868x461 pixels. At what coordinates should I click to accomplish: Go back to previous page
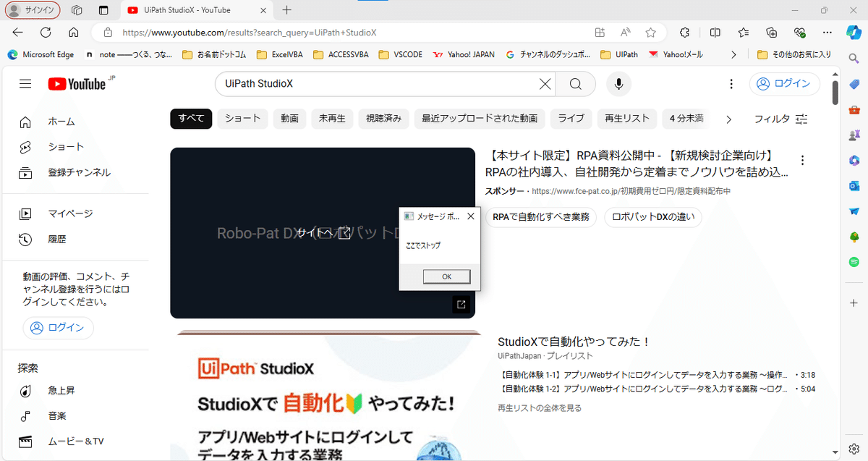coord(18,33)
